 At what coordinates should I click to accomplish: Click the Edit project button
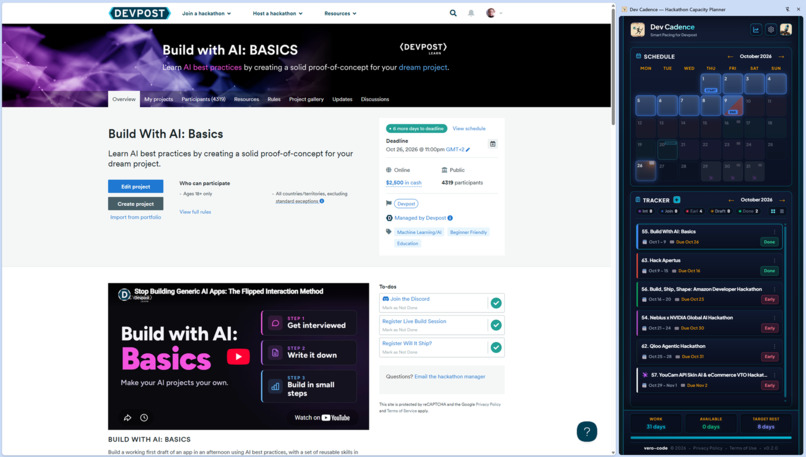(x=136, y=187)
